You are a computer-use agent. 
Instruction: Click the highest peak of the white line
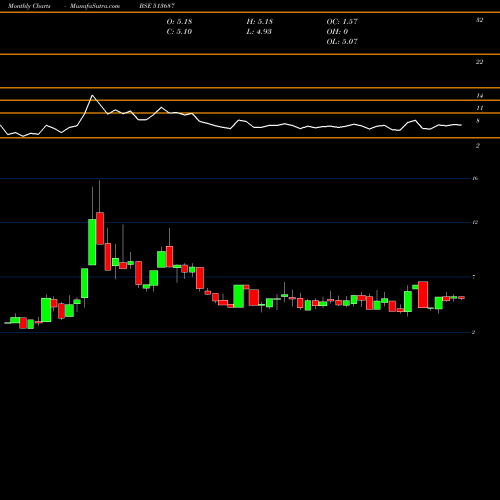coord(92,96)
